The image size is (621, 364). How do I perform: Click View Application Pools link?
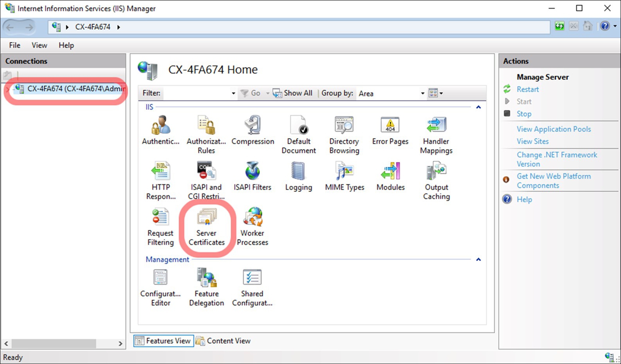pos(554,129)
